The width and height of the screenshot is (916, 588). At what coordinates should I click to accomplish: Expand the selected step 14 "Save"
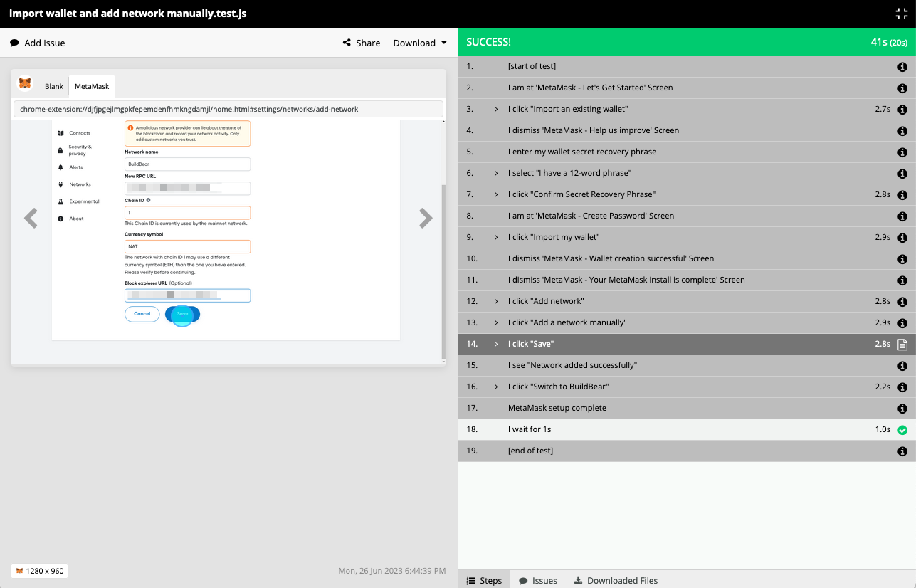tap(496, 345)
